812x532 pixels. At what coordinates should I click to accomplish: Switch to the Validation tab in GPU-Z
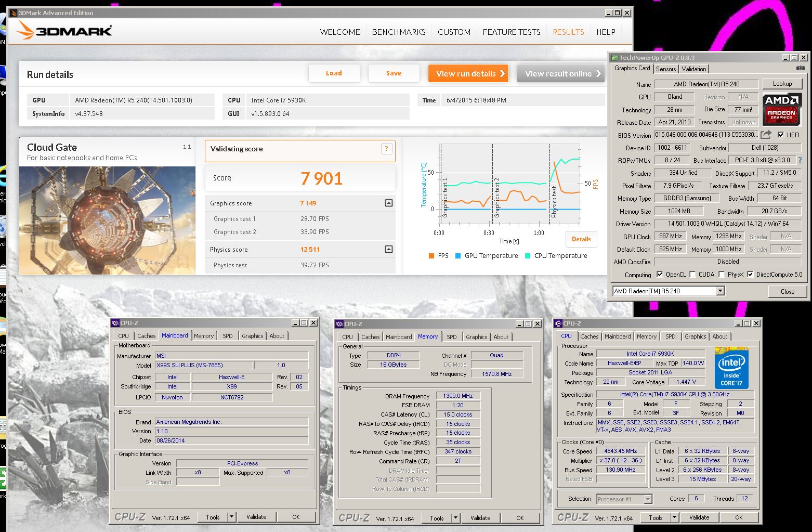coord(694,69)
